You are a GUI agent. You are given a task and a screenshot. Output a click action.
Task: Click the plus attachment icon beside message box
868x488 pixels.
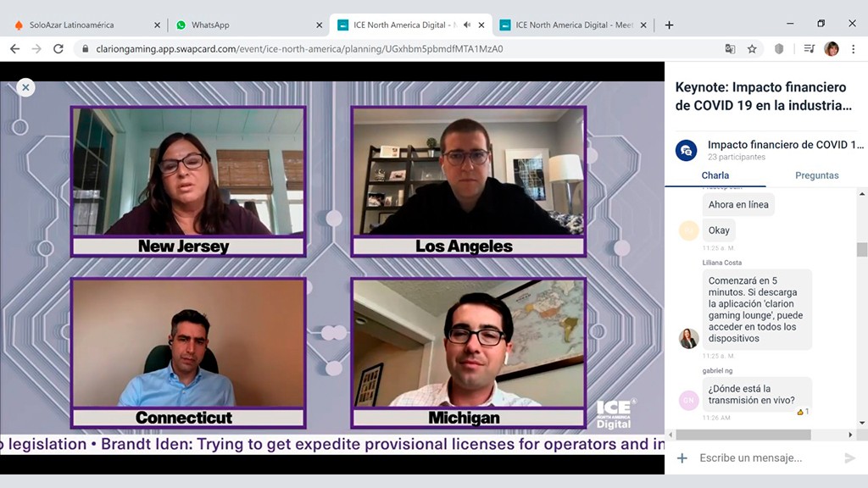(682, 458)
